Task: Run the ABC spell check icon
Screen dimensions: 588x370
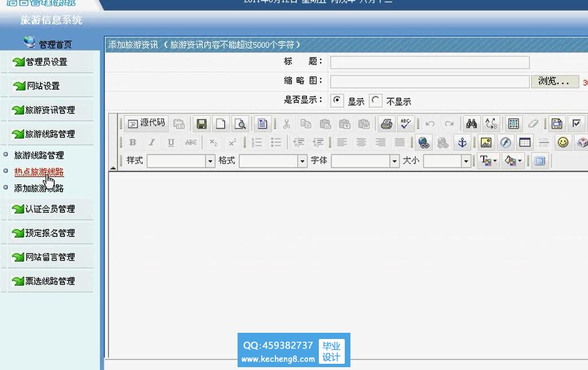Action: click(405, 124)
